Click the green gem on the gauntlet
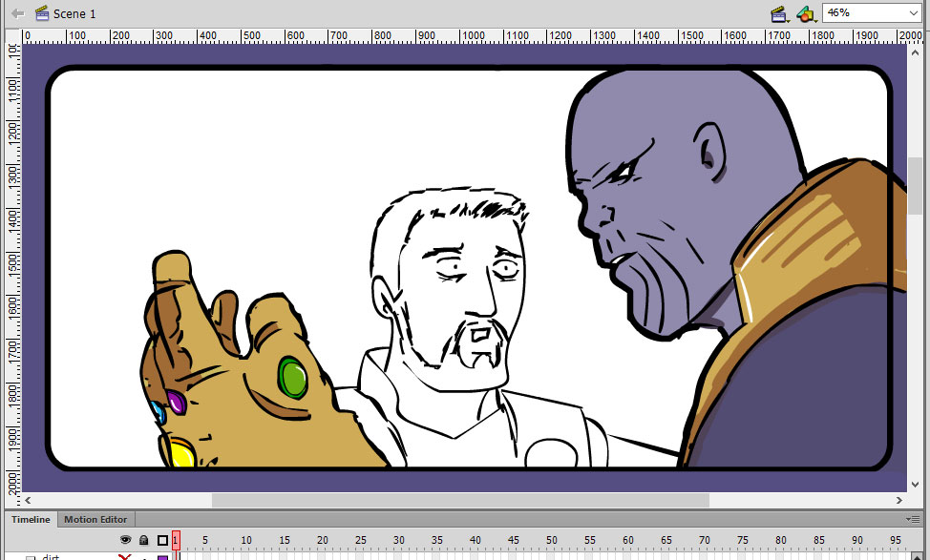Screen dimensions: 930x560 coord(292,378)
